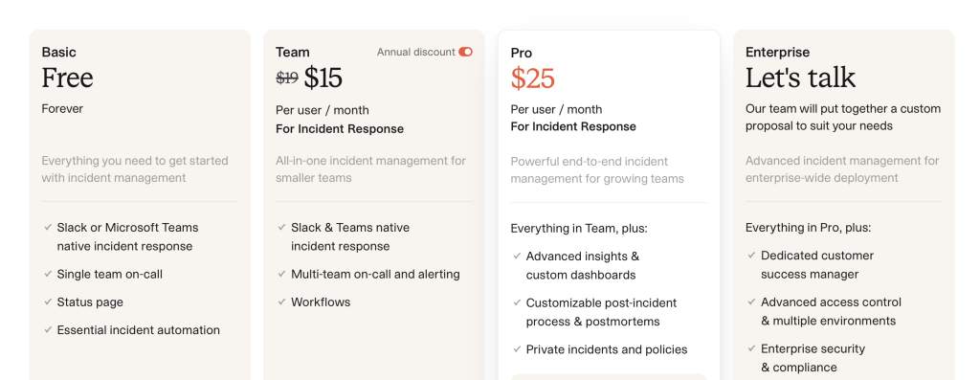The height and width of the screenshot is (380, 980).
Task: Click the Team plan title
Action: (x=293, y=52)
